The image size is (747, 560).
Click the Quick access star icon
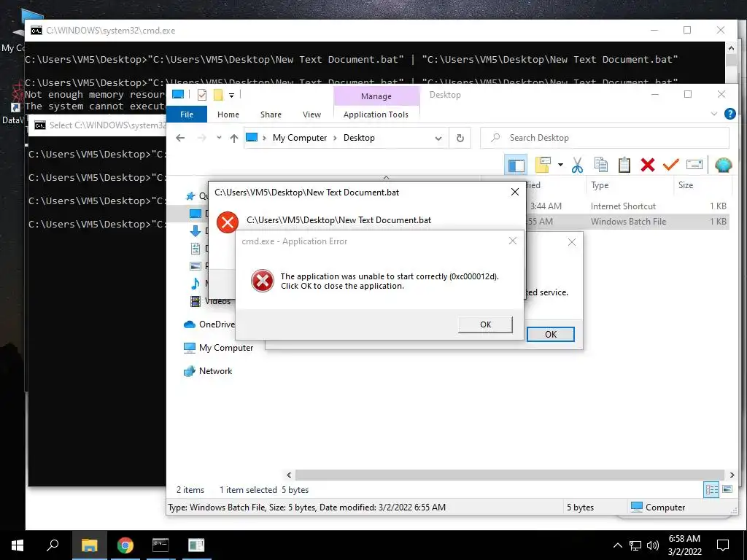click(190, 195)
